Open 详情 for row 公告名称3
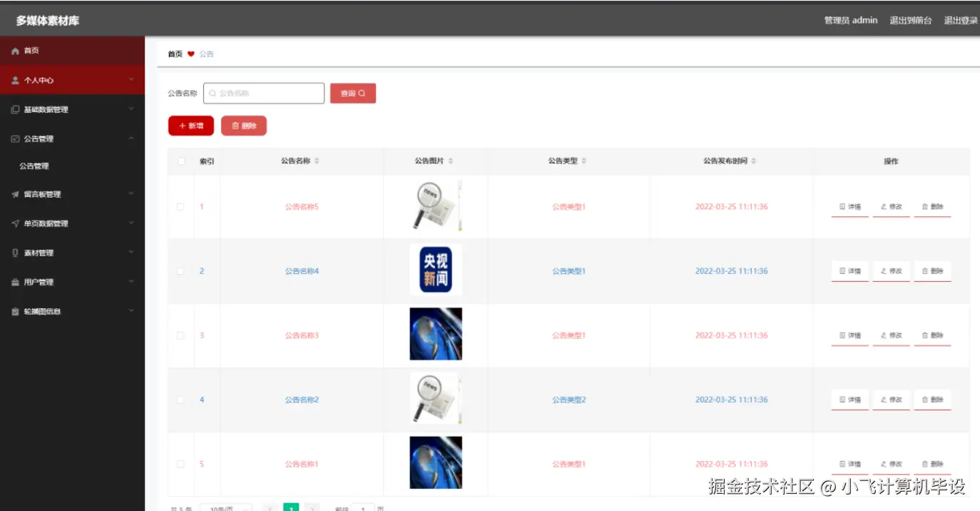This screenshot has width=980, height=511. pyautogui.click(x=850, y=335)
